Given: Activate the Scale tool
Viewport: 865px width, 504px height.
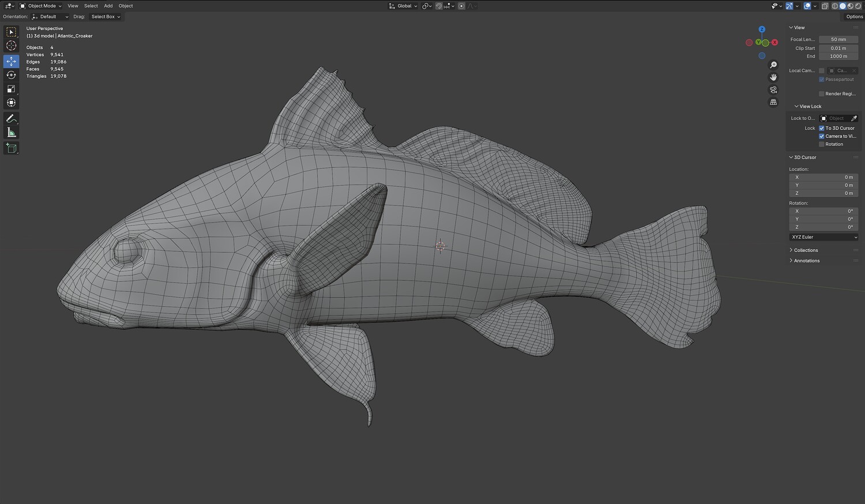Looking at the screenshot, I should click(x=11, y=89).
